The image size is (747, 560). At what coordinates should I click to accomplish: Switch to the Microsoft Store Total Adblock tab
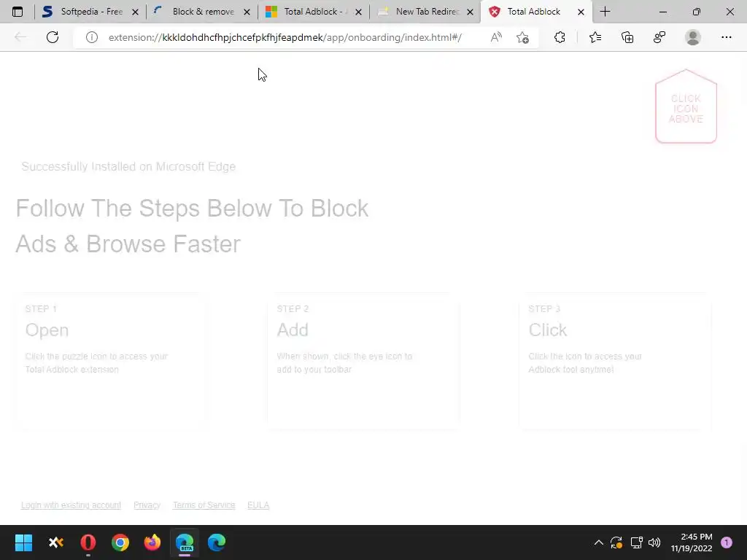tap(314, 12)
